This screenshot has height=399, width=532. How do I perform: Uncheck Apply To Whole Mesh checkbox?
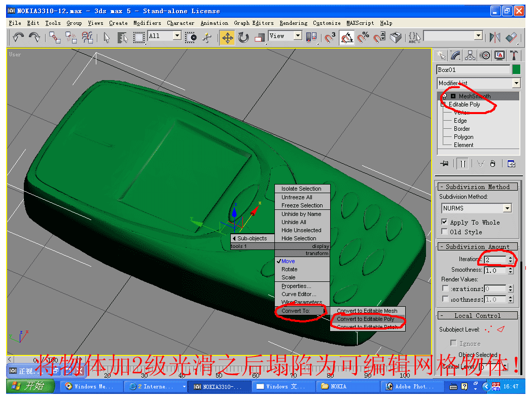(445, 222)
